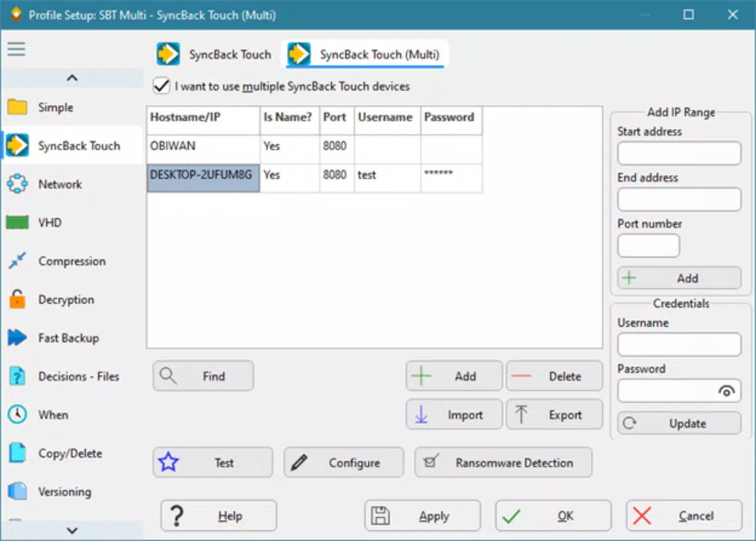This screenshot has height=541, width=756.
Task: Switch to the SyncBack Touch tab
Action: pos(214,54)
